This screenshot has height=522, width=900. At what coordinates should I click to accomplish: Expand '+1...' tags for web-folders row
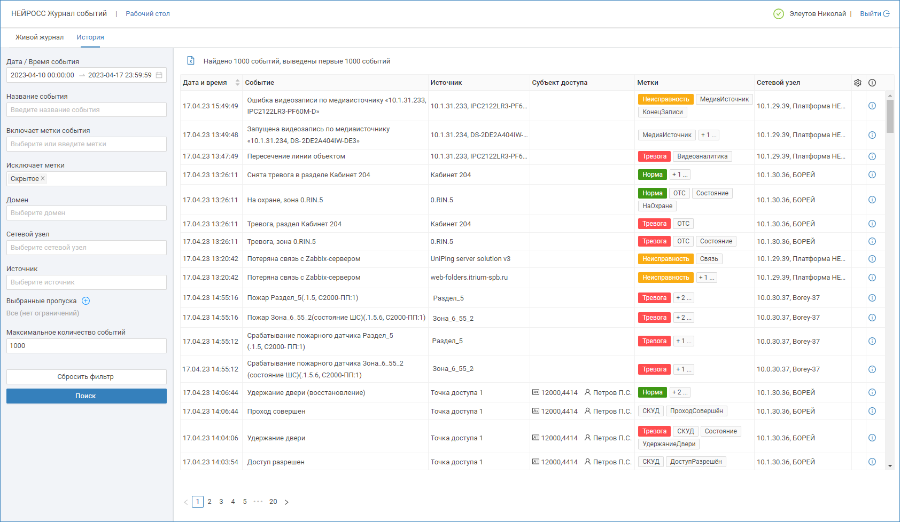click(706, 277)
